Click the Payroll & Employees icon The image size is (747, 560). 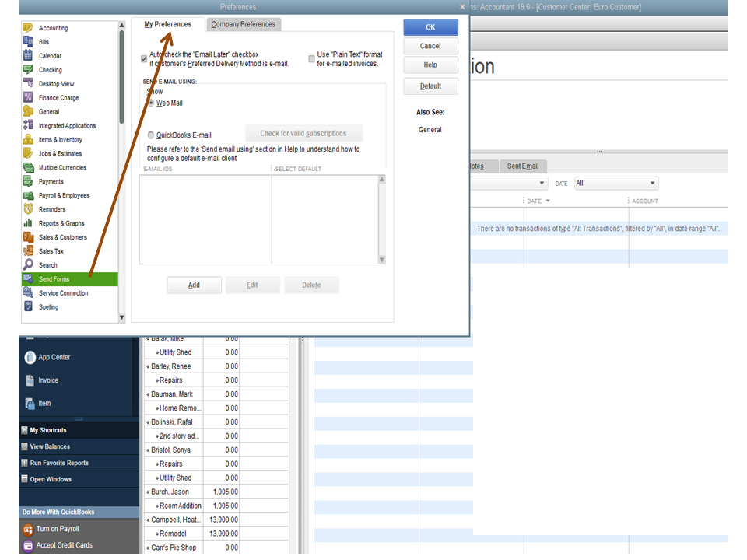pyautogui.click(x=28, y=195)
